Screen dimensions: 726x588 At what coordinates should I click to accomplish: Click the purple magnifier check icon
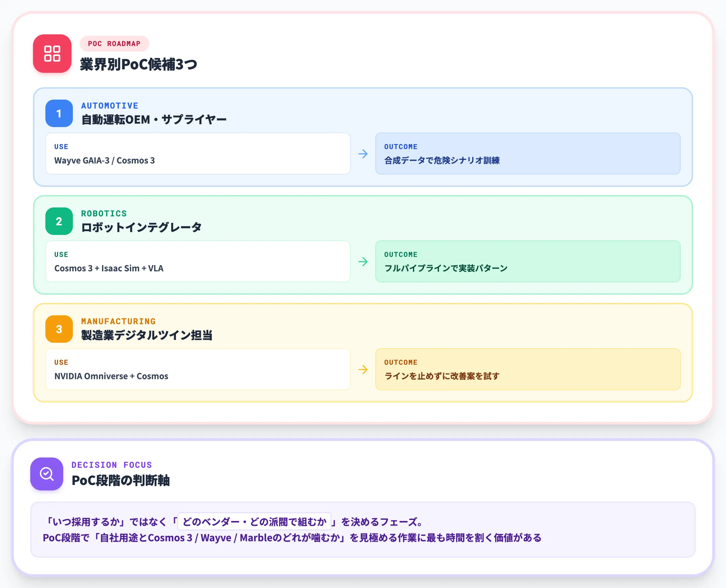click(47, 474)
